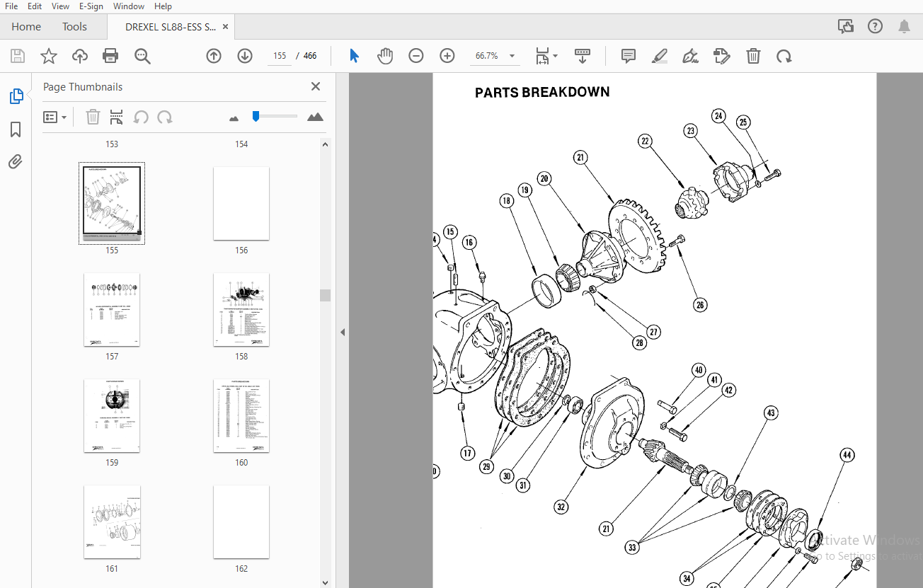
Task: Print the document
Action: click(x=110, y=56)
